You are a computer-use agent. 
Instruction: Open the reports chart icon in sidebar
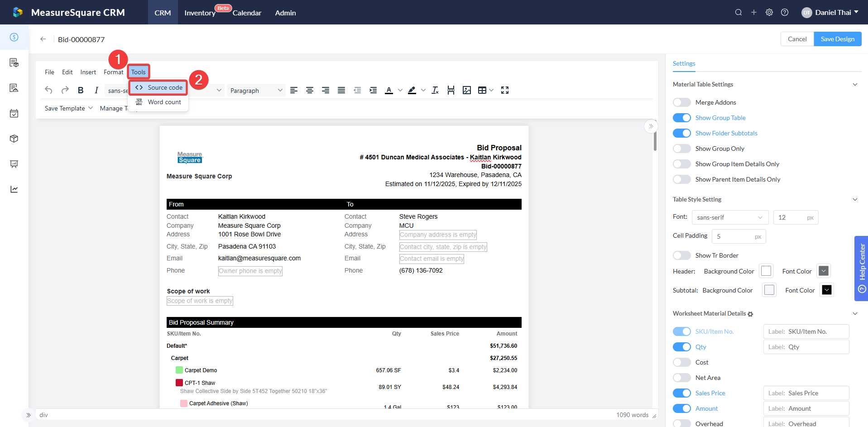point(14,189)
